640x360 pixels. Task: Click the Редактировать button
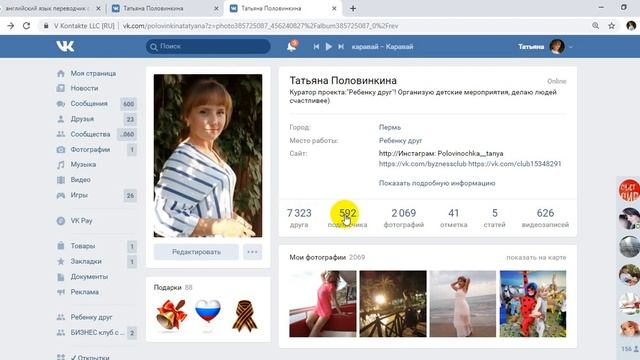coord(196,252)
